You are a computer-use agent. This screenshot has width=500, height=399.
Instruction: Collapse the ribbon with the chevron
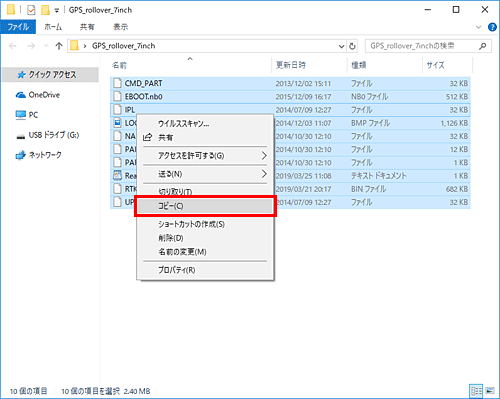(479, 27)
